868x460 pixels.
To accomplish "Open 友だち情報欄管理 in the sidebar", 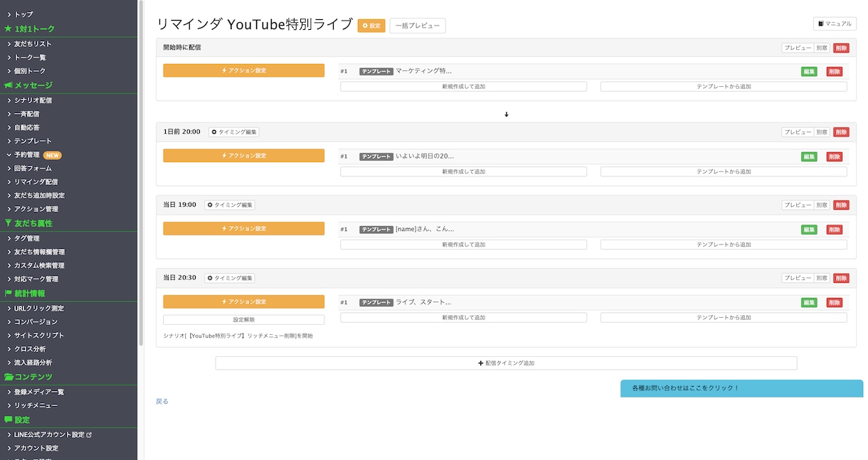I will coord(39,252).
